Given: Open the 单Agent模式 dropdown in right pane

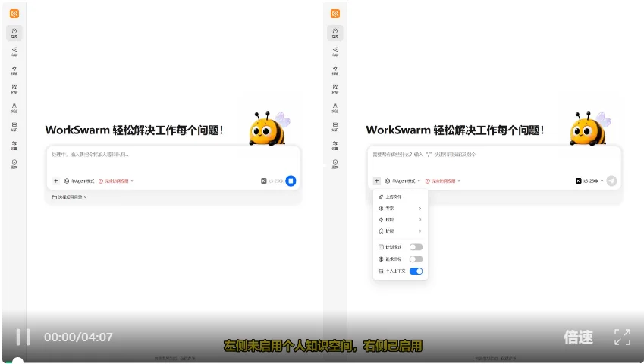Looking at the screenshot, I should coord(403,180).
